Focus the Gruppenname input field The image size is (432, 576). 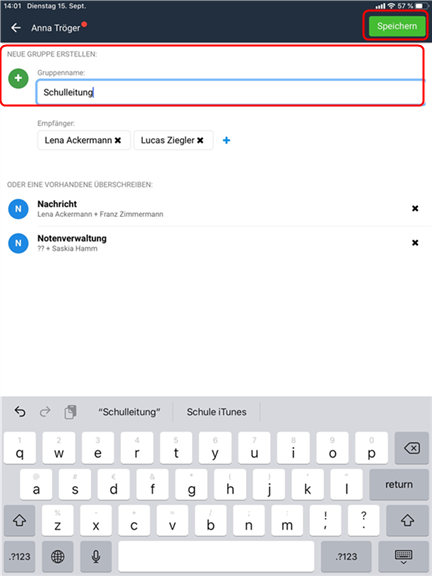click(x=230, y=92)
